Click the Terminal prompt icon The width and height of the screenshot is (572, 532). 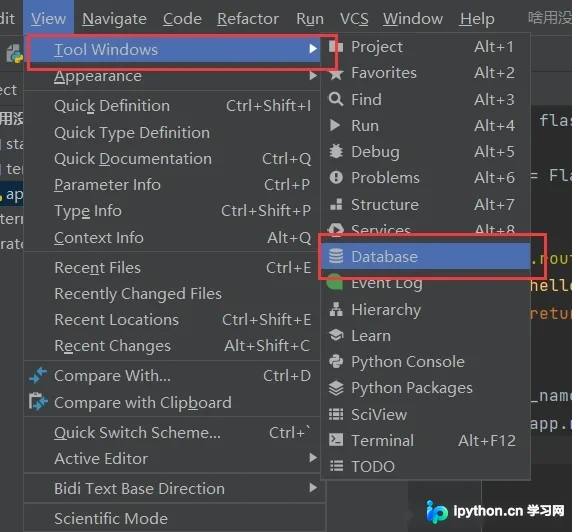pyautogui.click(x=336, y=440)
